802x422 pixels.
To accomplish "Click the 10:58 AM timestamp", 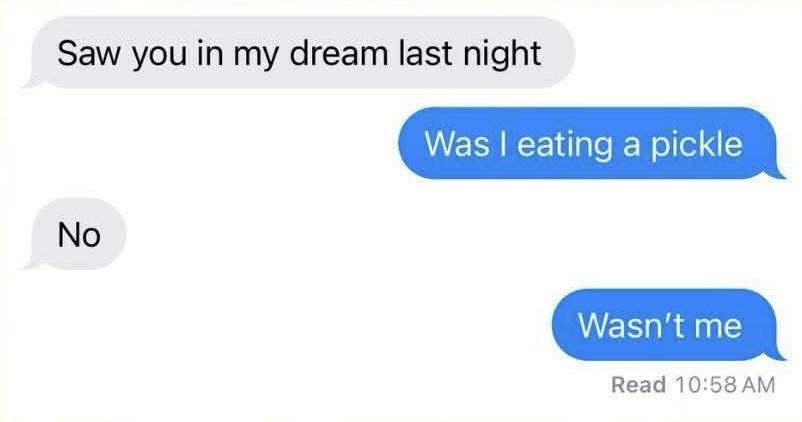I will tap(725, 384).
